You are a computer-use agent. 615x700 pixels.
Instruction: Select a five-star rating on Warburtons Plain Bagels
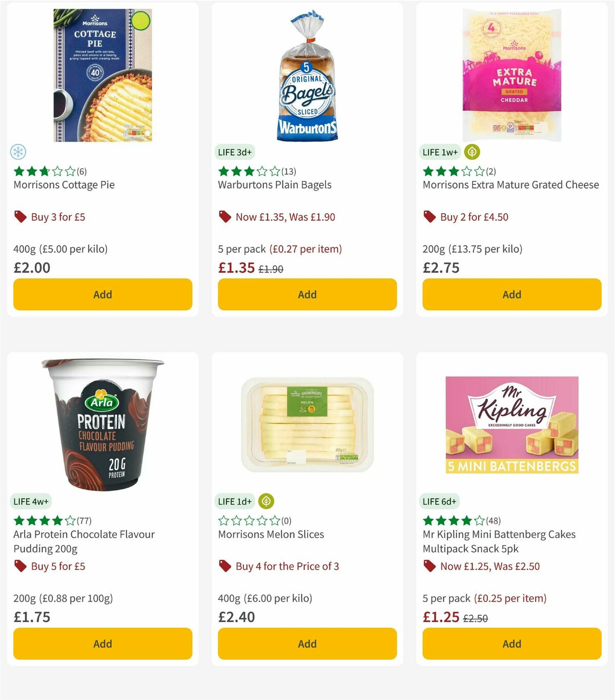click(274, 172)
